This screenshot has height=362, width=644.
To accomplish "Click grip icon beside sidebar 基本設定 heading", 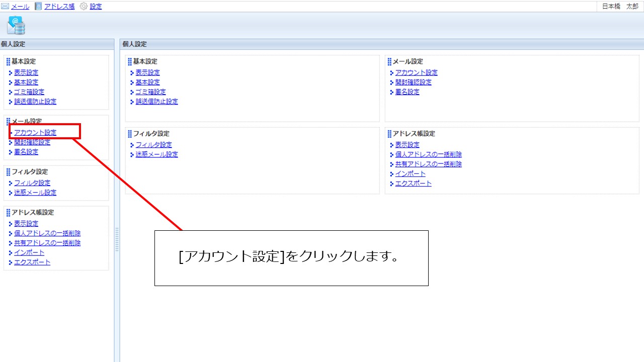I will (8, 62).
